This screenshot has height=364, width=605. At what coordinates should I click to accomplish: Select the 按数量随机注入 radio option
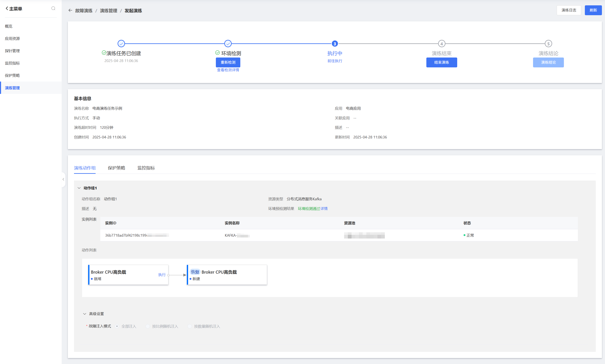[x=190, y=326]
